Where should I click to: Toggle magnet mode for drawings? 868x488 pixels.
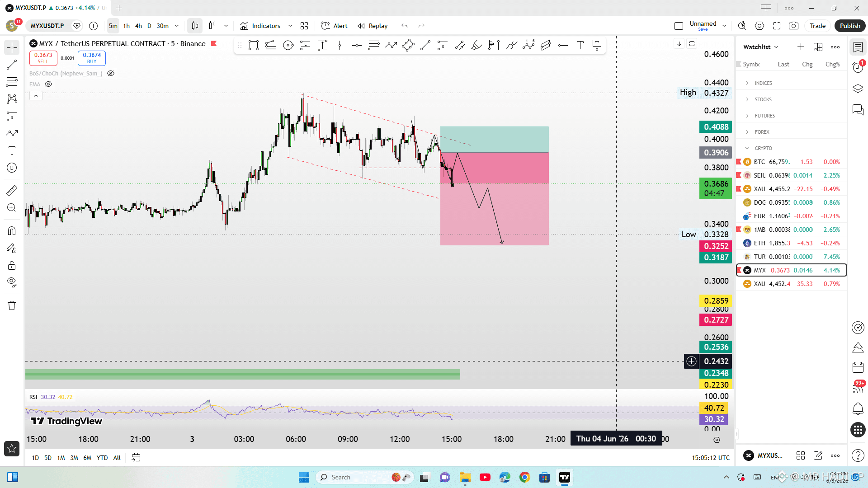(12, 231)
